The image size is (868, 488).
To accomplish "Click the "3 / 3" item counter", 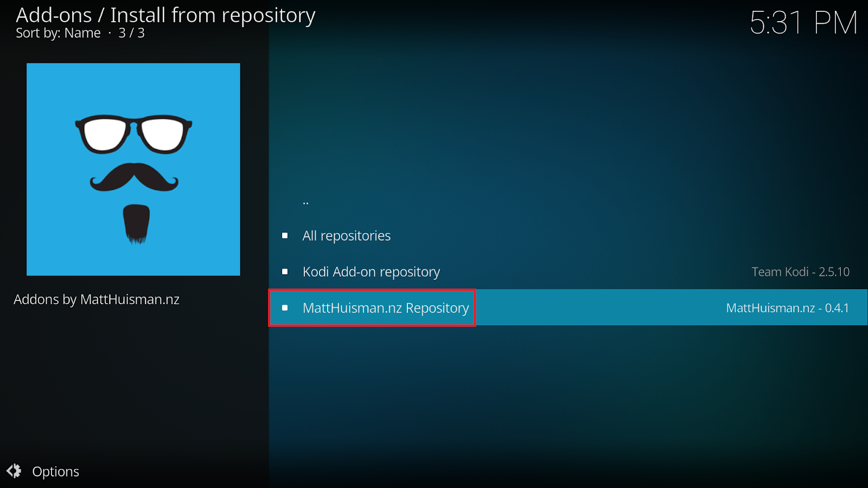I will tap(131, 33).
